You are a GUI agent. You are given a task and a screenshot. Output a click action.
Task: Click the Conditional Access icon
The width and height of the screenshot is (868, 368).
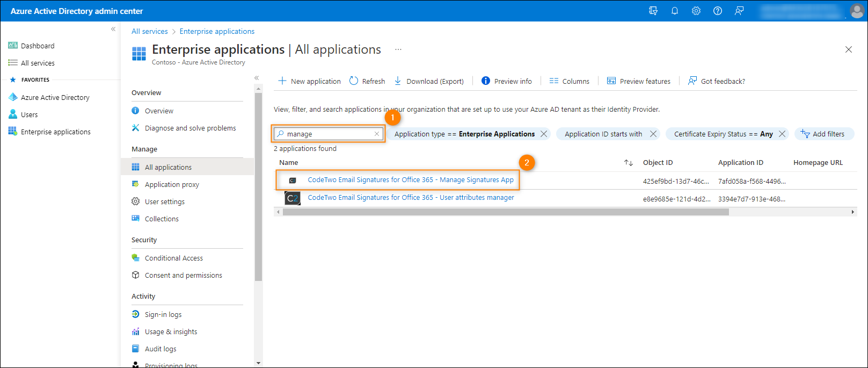[x=135, y=258]
